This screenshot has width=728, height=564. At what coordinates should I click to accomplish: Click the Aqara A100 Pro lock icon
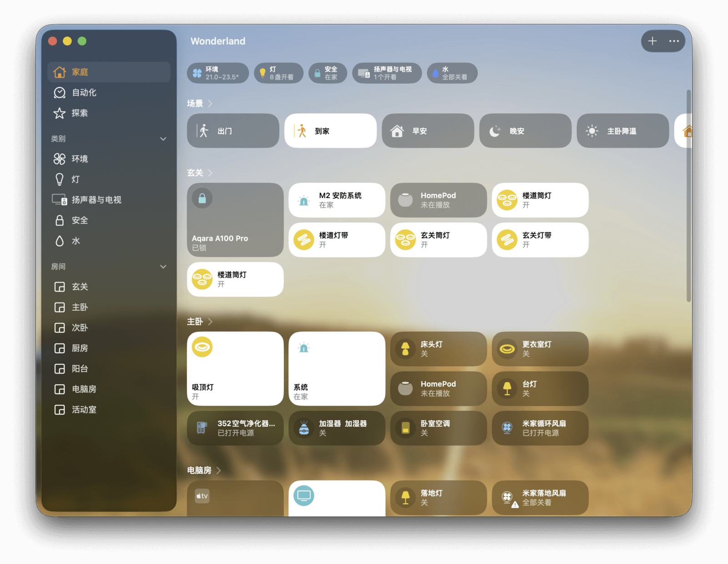coord(202,198)
